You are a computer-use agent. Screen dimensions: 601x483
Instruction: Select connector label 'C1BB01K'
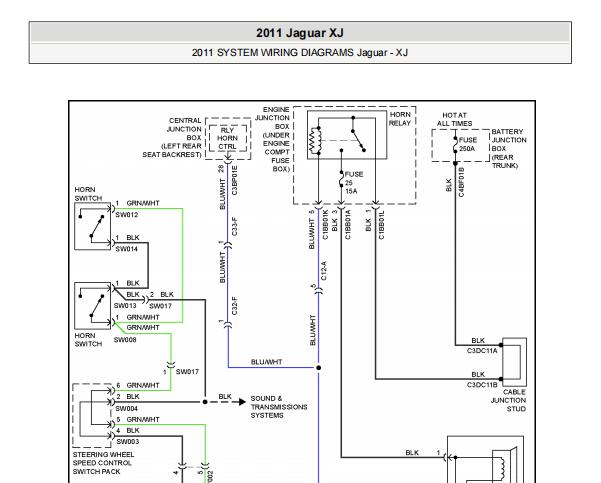pos(325,225)
